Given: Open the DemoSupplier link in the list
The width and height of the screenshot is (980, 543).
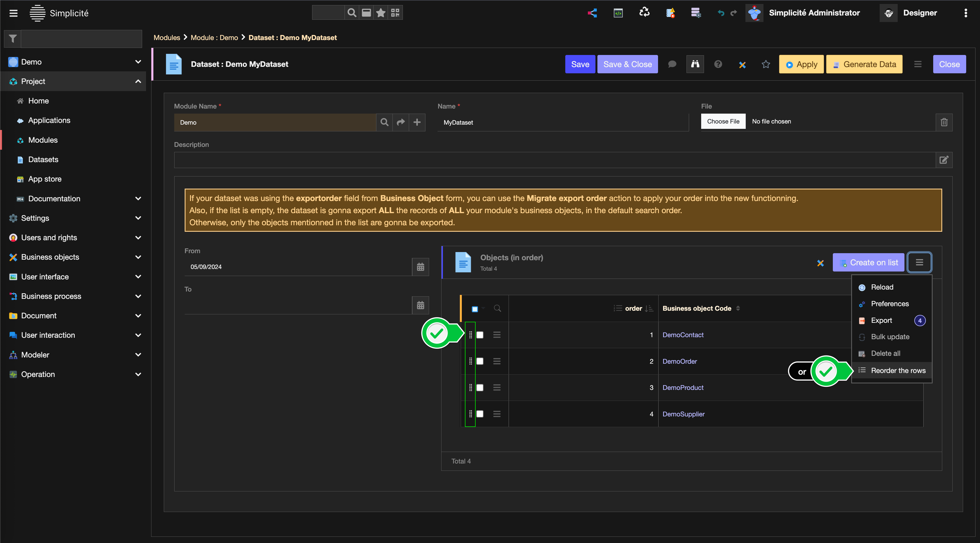Looking at the screenshot, I should tap(683, 414).
